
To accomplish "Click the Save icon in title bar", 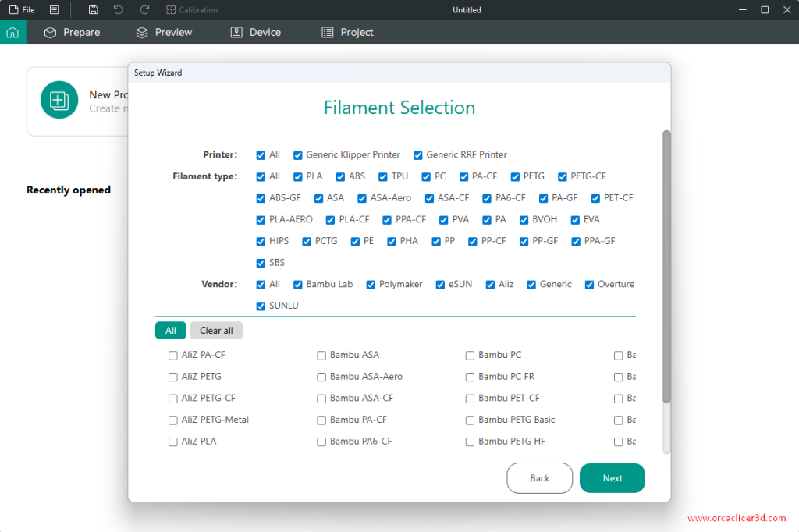I will pos(94,10).
